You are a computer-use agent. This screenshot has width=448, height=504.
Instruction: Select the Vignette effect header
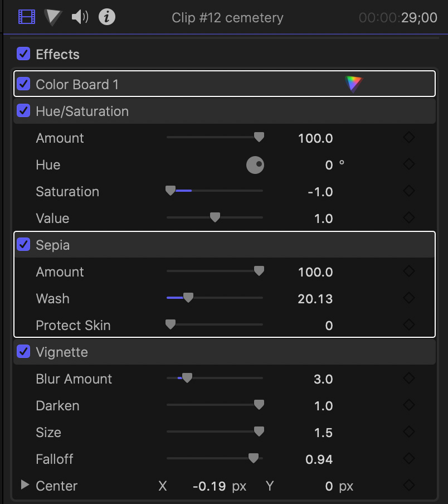[62, 352]
